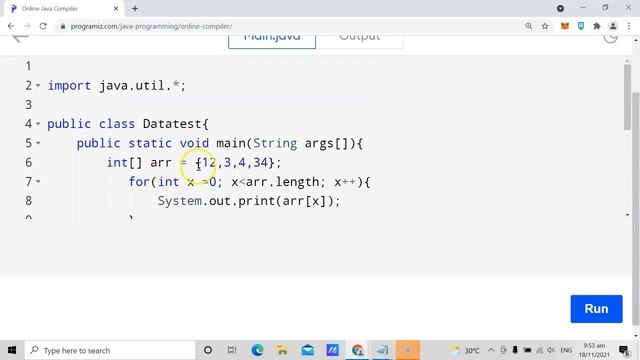Bookmark this page with star icon
The image size is (640, 360).
point(545,26)
